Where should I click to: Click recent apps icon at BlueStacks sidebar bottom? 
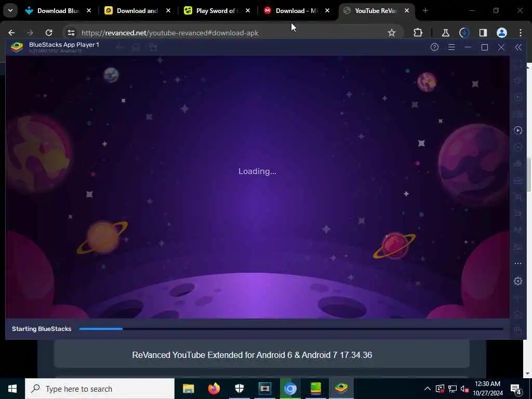518,330
